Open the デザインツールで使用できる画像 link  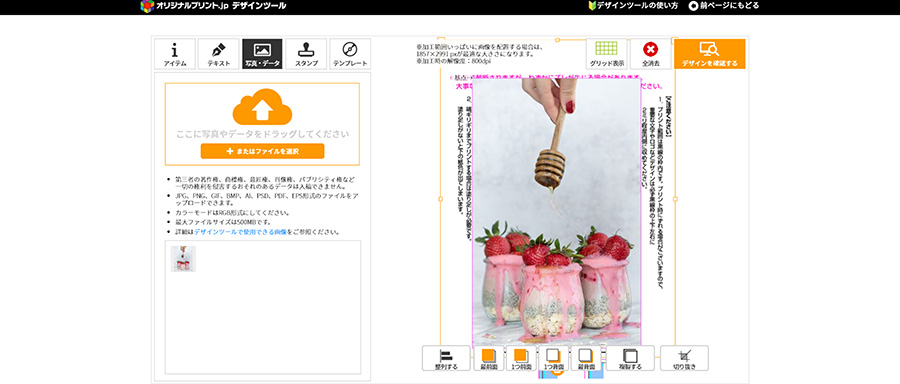tap(240, 232)
